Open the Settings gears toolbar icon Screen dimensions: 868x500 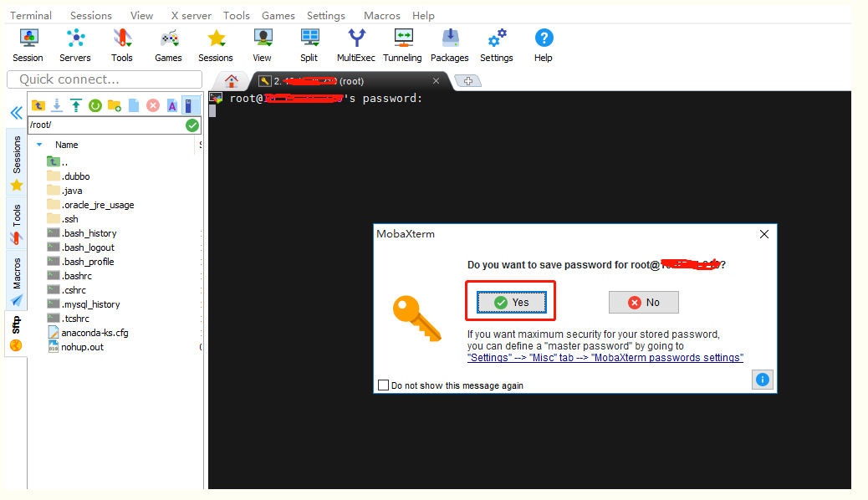click(x=497, y=45)
